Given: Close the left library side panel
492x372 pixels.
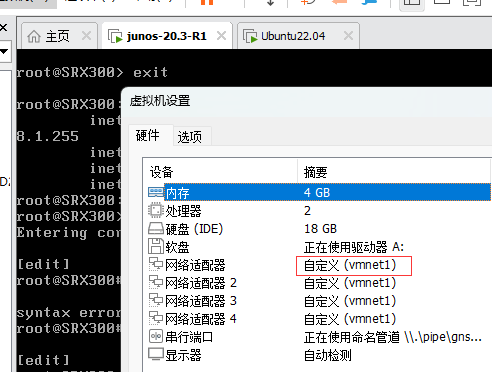Looking at the screenshot, I should tap(3, 27).
